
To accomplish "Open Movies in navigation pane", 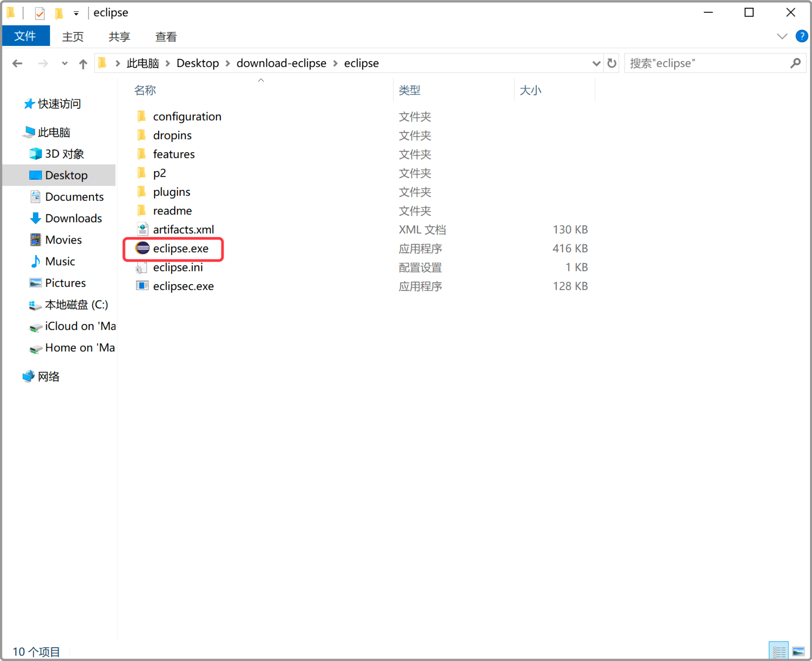I will click(x=56, y=240).
